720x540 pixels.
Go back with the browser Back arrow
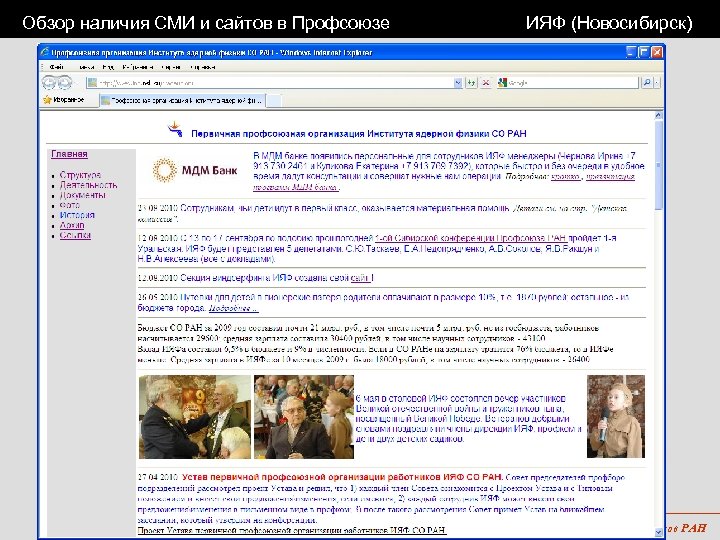pos(49,83)
